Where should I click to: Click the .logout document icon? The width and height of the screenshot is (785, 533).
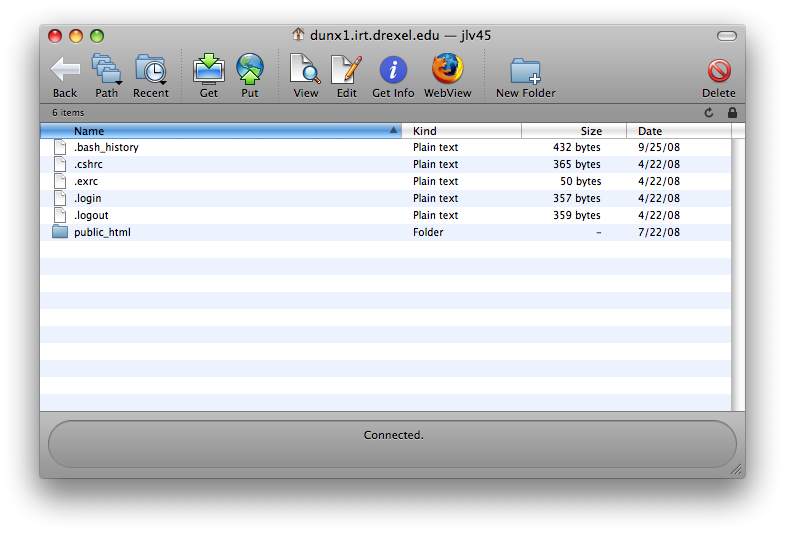pos(60,215)
